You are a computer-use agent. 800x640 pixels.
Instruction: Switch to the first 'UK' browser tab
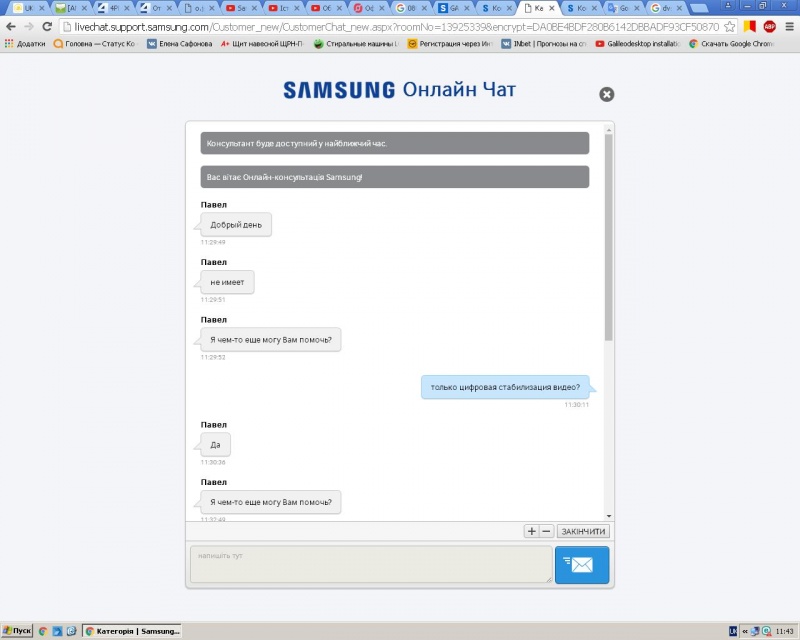point(29,8)
